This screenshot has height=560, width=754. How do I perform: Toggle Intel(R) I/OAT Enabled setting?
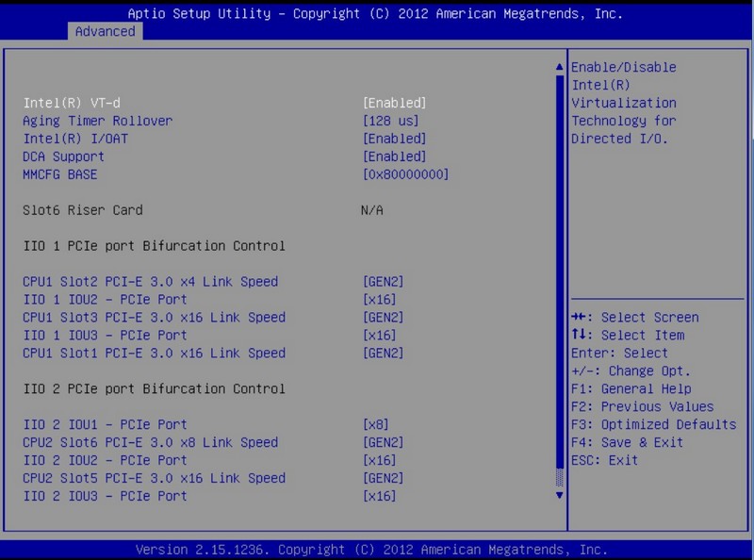395,139
